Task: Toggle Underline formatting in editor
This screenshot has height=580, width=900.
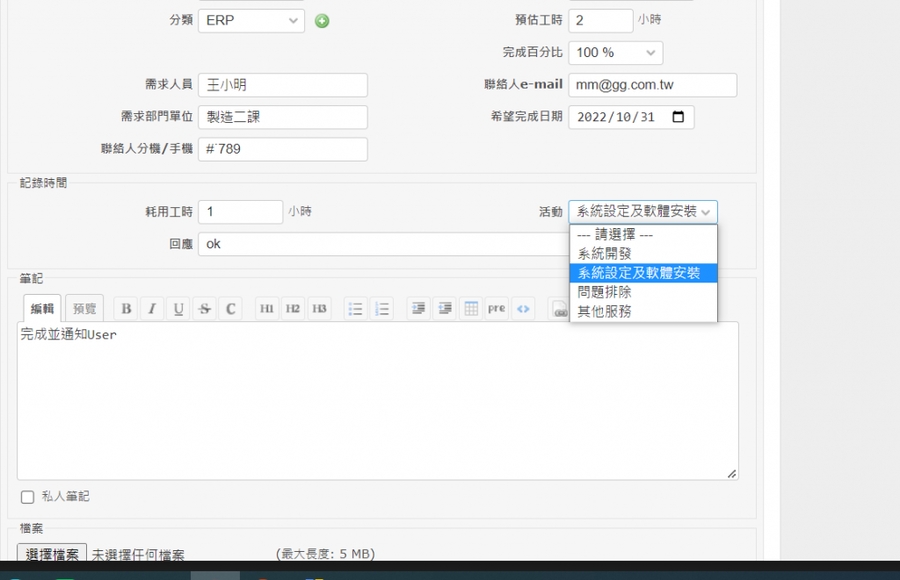Action: pos(178,309)
